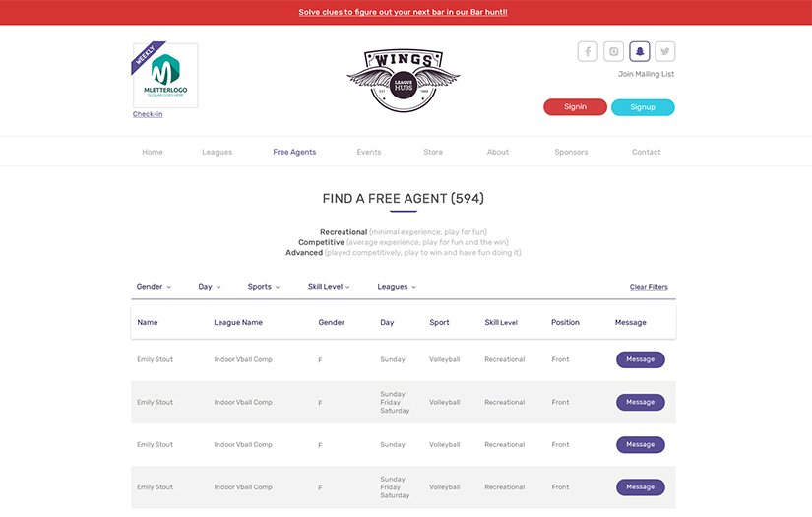The image size is (812, 517).
Task: Message the second Emily Stout row
Action: 640,402
